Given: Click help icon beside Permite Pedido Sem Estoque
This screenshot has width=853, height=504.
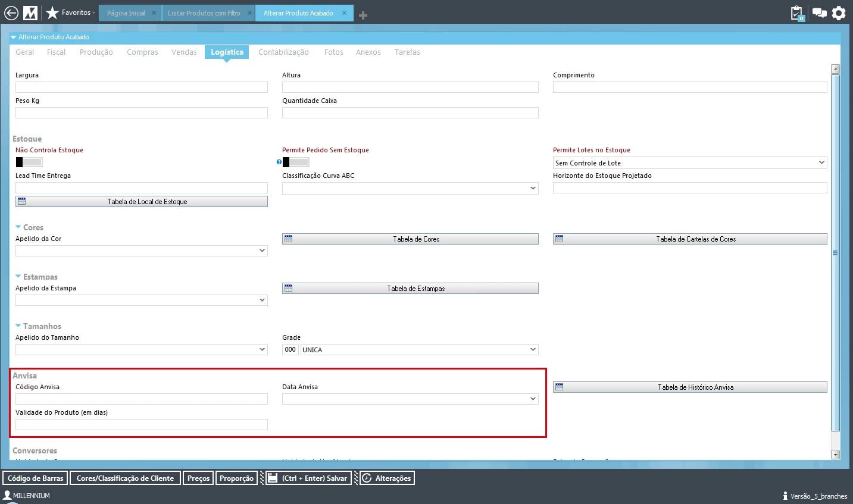Looking at the screenshot, I should coord(279,162).
